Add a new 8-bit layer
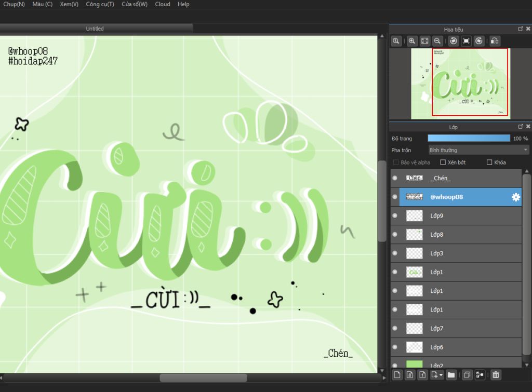 (410, 375)
